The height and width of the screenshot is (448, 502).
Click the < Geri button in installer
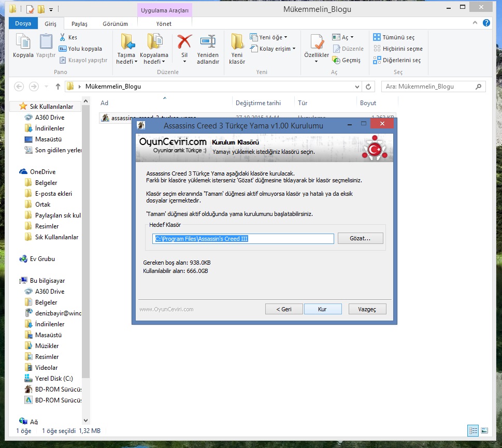pyautogui.click(x=284, y=309)
